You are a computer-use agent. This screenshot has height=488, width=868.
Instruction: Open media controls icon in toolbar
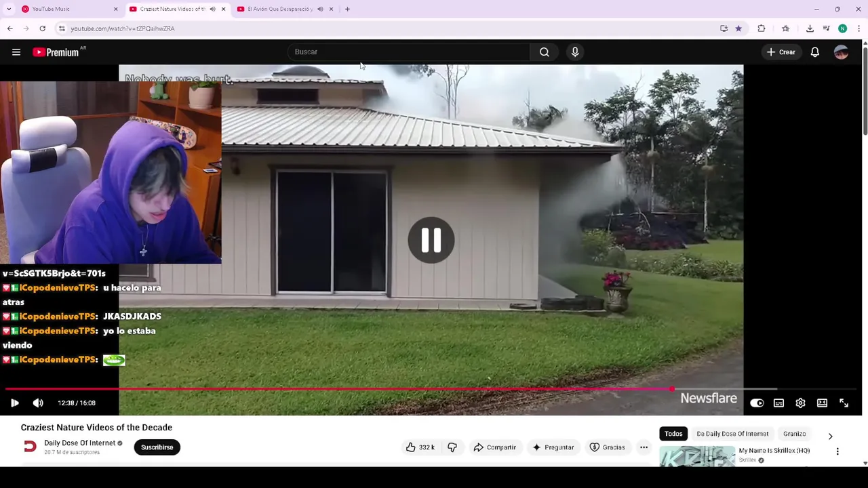pos(826,28)
